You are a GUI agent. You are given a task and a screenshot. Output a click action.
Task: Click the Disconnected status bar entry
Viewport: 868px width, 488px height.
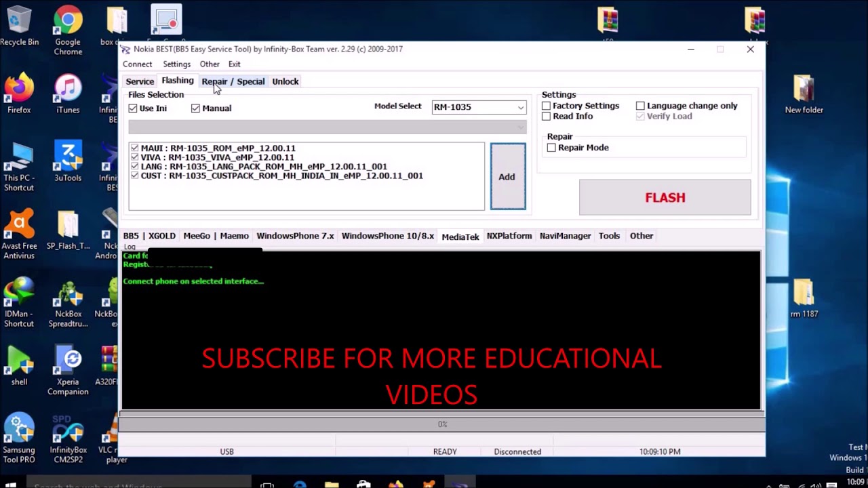point(517,451)
